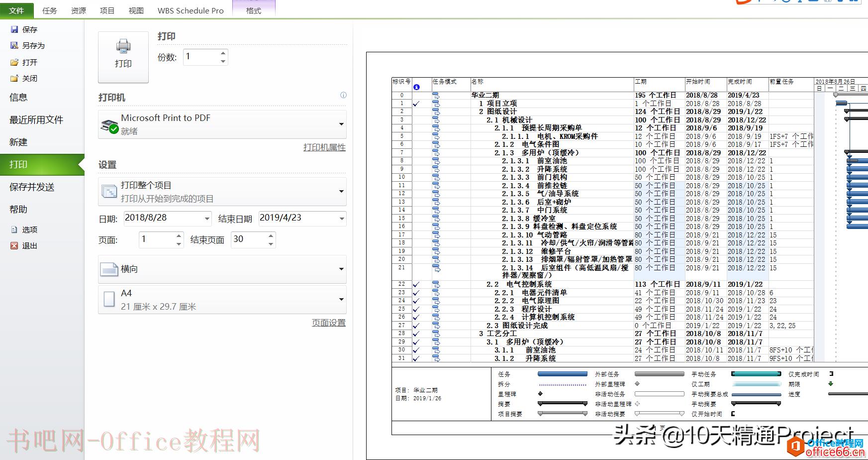868x460 pixels.
Task: Click the Options icon in the sidebar
Action: tap(14, 230)
